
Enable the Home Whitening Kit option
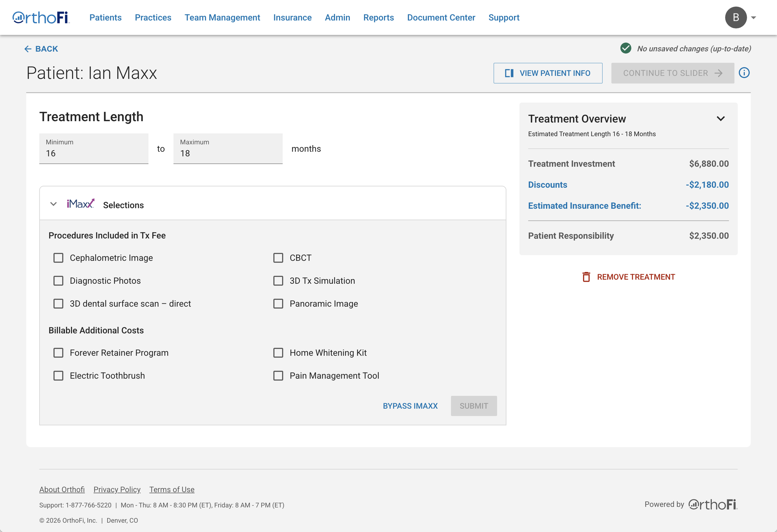[x=278, y=353]
